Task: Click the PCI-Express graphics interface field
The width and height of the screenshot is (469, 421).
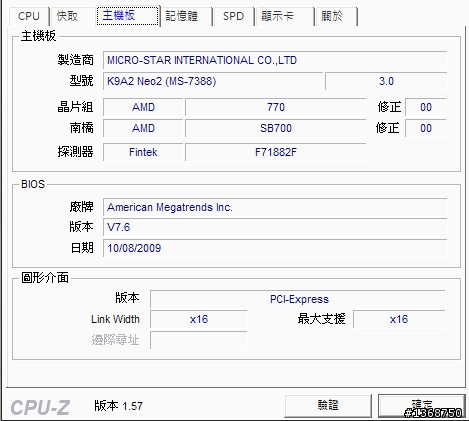Action: click(x=298, y=299)
